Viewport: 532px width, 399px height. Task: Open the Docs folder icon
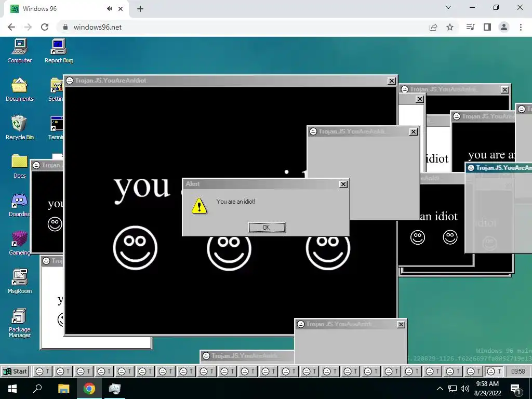(x=20, y=166)
